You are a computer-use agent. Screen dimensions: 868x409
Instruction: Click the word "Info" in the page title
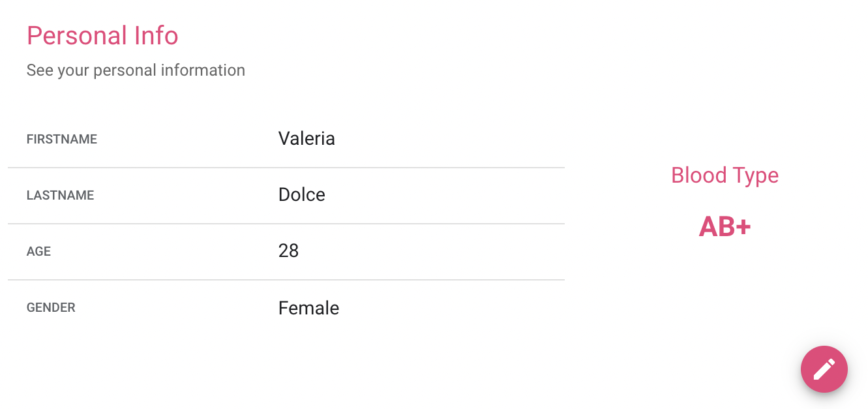157,35
